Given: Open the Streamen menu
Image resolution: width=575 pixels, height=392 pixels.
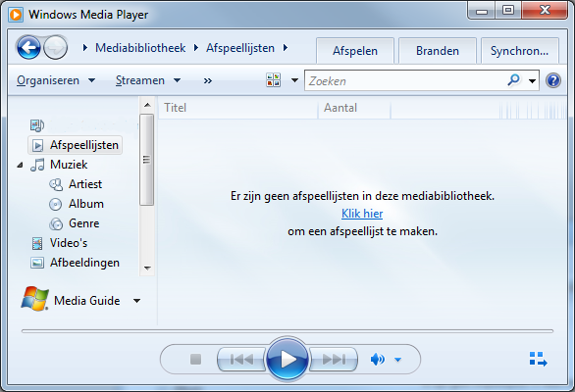Looking at the screenshot, I should click(x=148, y=80).
